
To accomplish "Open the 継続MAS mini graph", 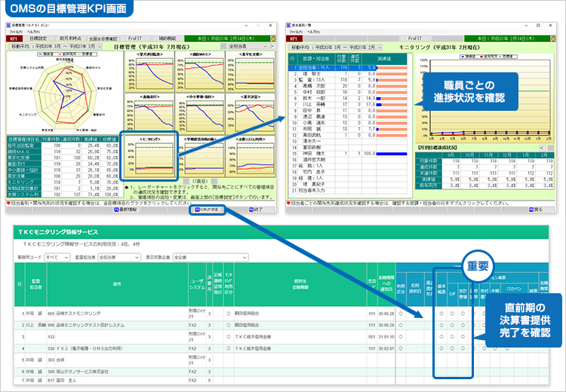I will point(200,72).
